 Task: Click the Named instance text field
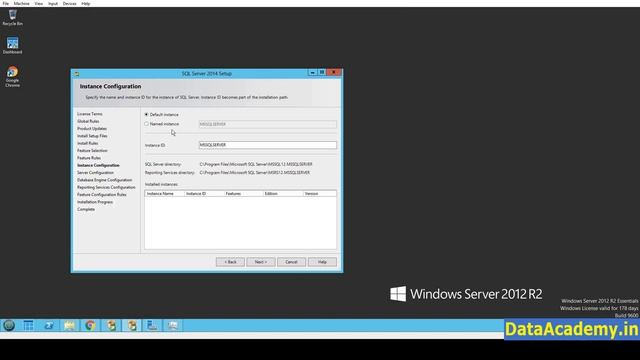click(268, 124)
